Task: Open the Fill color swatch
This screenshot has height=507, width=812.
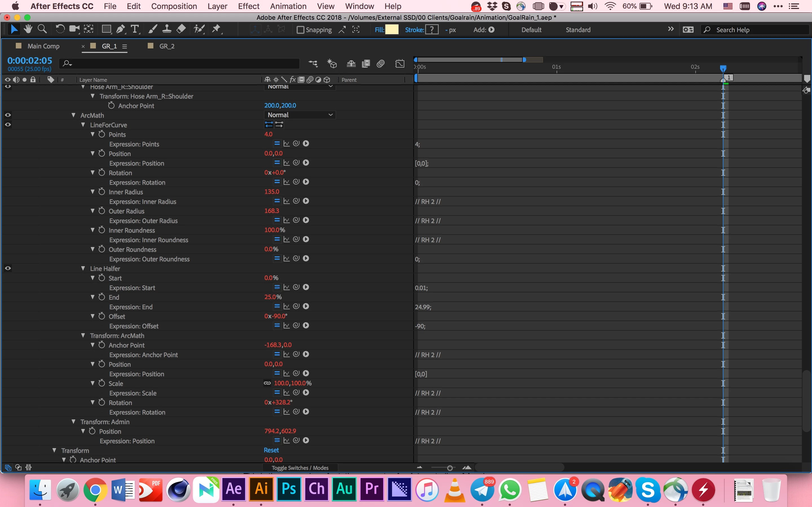Action: tap(392, 30)
